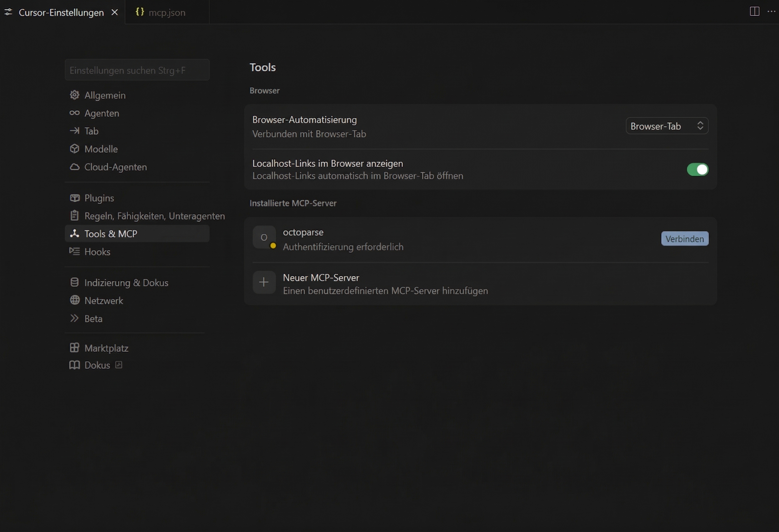Open the Tools & MCP settings section
779x532 pixels.
pyautogui.click(x=110, y=233)
